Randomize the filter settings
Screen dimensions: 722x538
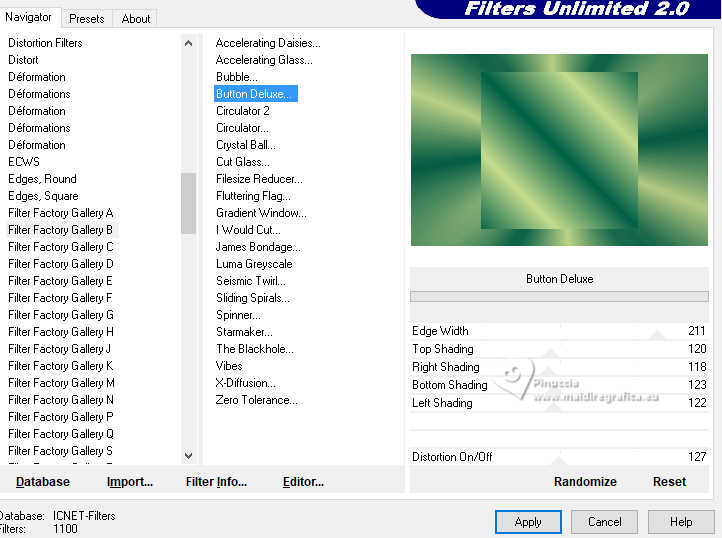(x=585, y=482)
